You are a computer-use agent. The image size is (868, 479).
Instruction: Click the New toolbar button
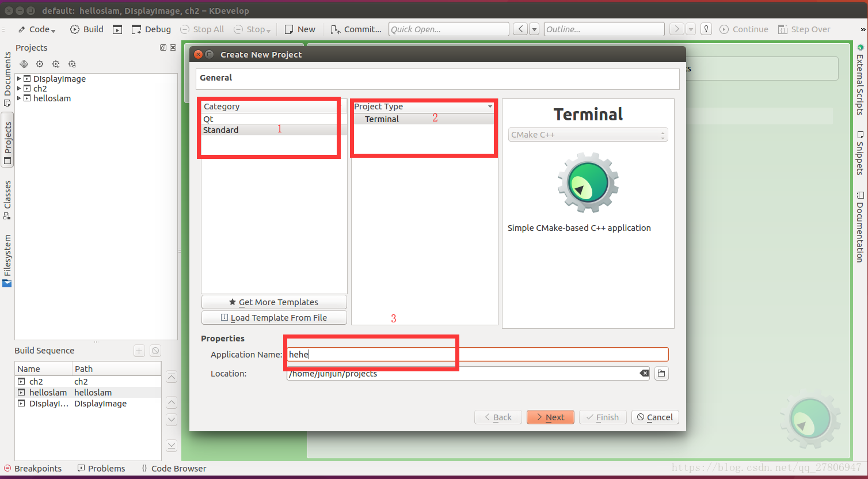[x=300, y=29]
